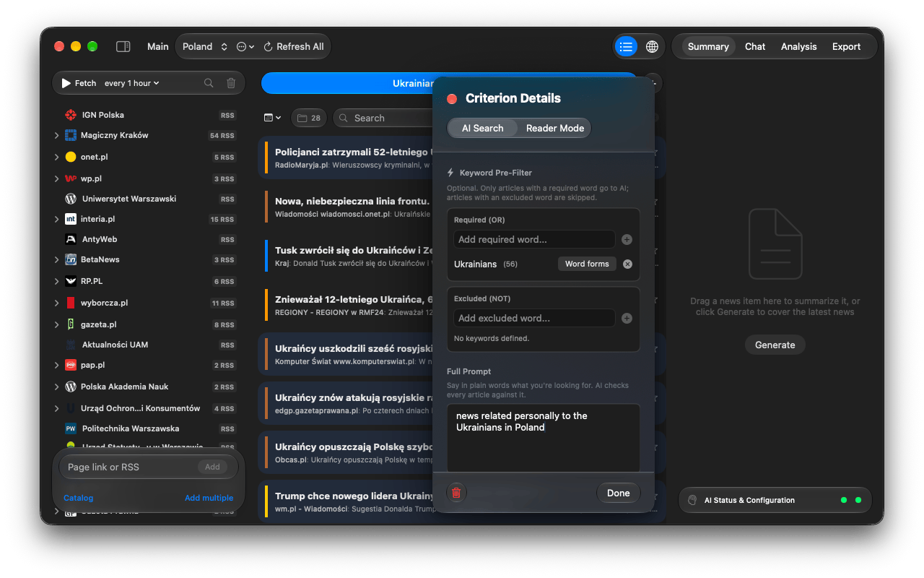Open the Poland feed set dropdown

205,46
